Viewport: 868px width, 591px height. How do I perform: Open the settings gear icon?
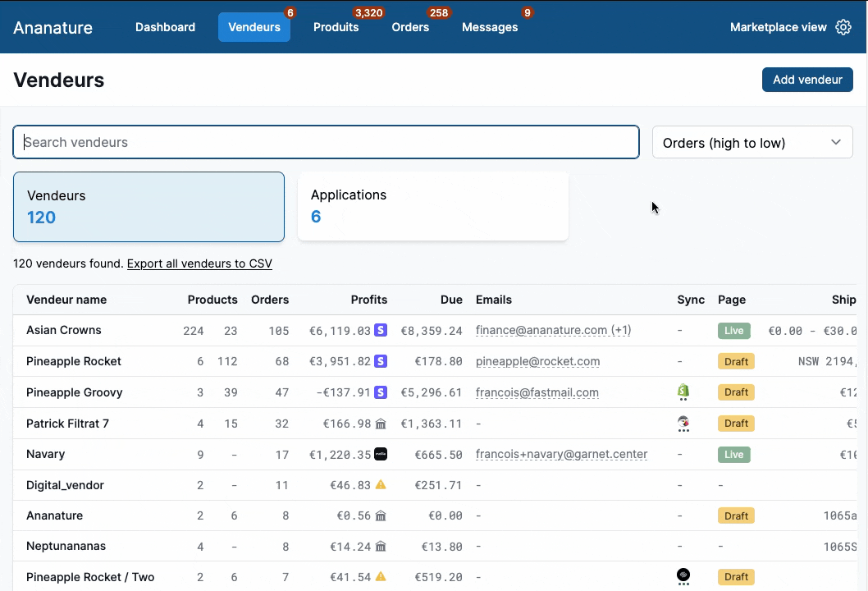click(x=843, y=27)
